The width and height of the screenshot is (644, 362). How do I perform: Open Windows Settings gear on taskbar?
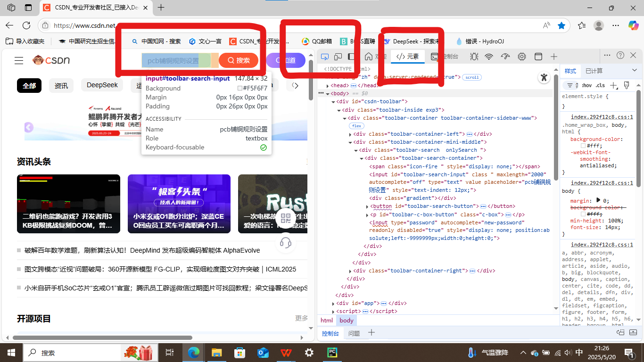point(309,353)
